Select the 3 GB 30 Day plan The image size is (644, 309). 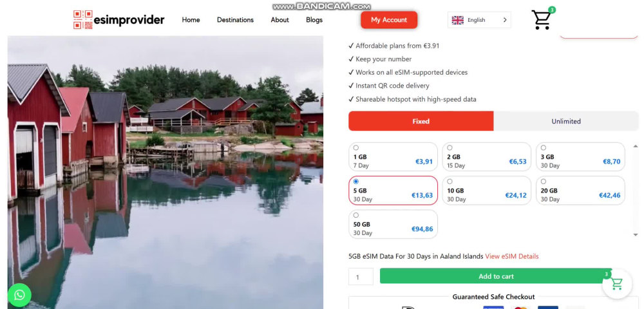pyautogui.click(x=580, y=157)
